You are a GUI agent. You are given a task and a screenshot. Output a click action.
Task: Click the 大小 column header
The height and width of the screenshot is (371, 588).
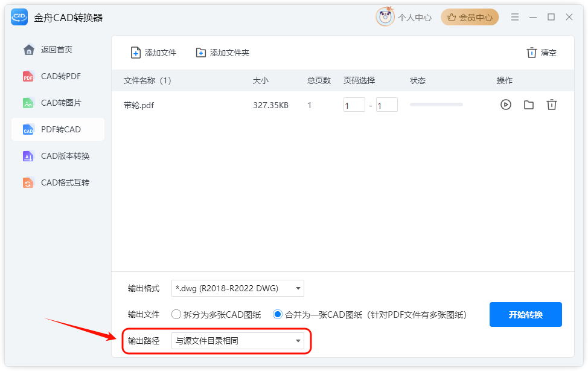coord(261,80)
